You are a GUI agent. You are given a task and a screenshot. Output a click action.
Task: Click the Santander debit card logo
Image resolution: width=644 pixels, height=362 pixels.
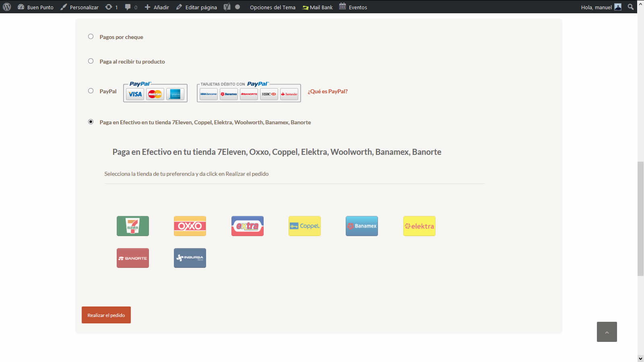289,94
